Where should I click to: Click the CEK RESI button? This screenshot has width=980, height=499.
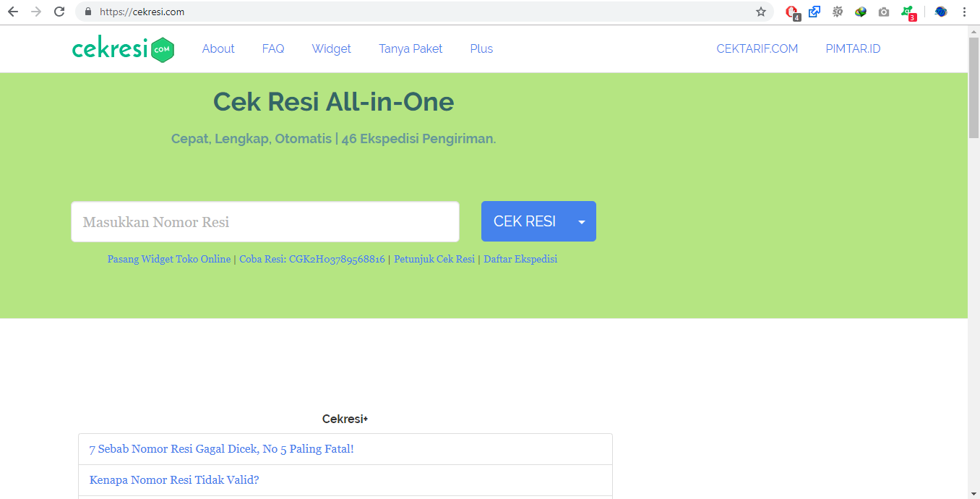click(525, 221)
